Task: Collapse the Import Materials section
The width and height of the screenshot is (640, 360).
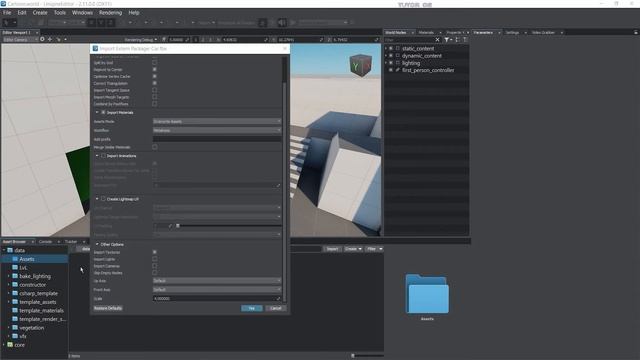Action: [x=97, y=112]
